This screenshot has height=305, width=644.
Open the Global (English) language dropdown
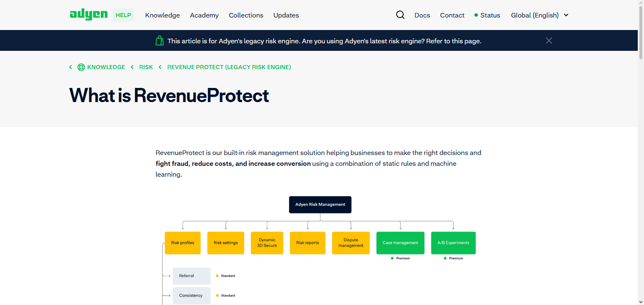tap(539, 15)
